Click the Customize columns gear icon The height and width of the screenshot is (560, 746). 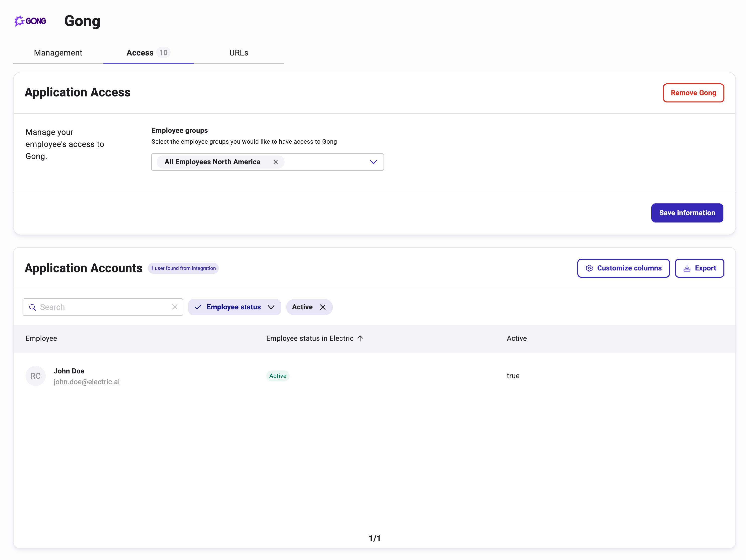(x=589, y=268)
